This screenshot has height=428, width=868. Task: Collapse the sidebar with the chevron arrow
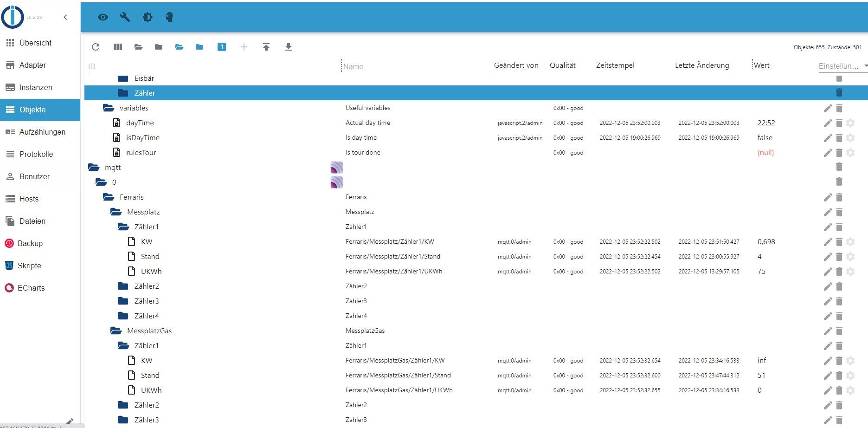point(65,17)
